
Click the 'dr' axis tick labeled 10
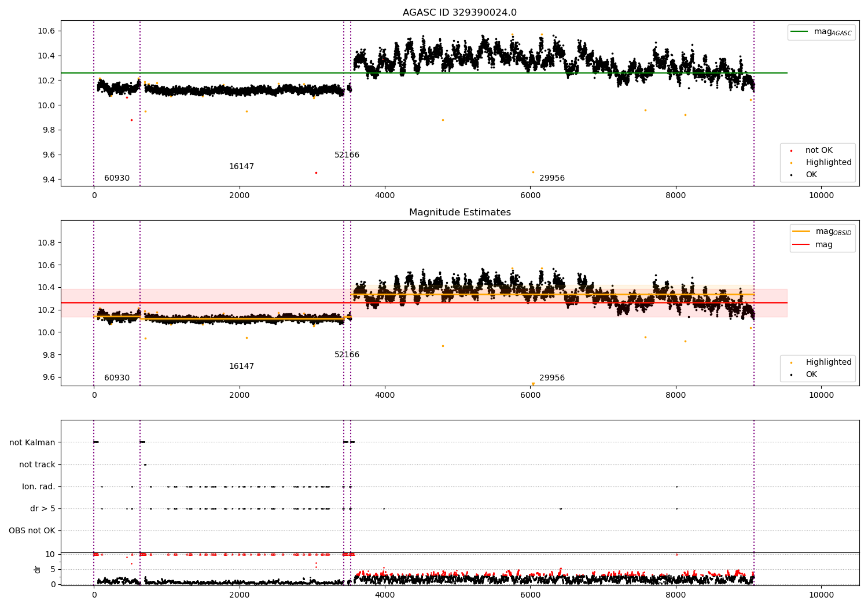click(50, 555)
